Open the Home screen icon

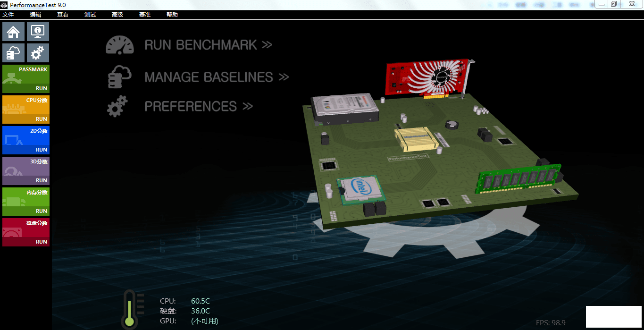pos(13,32)
